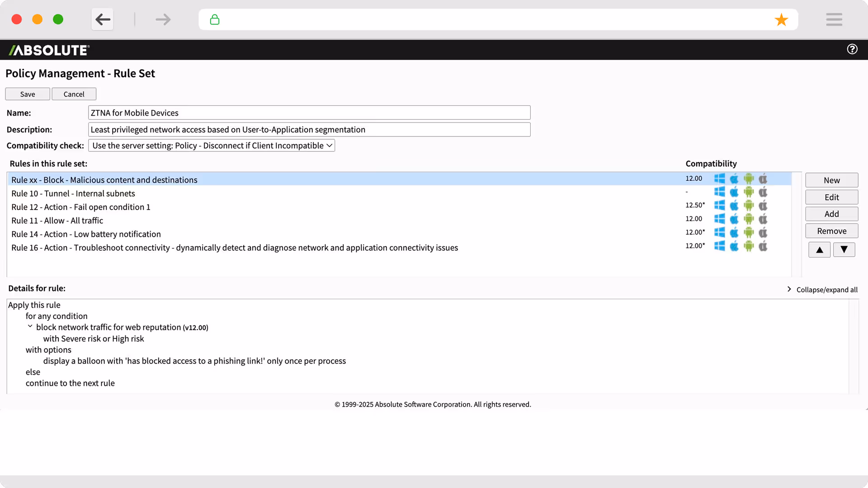Open the help question-mark icon
This screenshot has width=868, height=488.
(852, 49)
